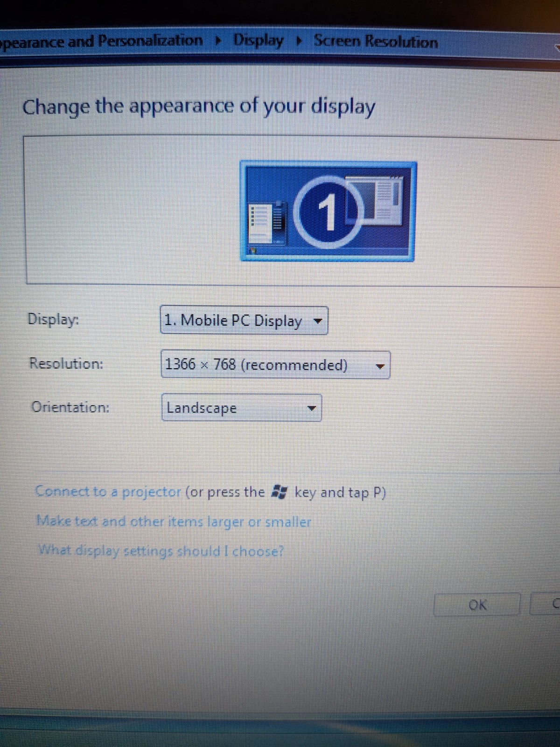Confirm changes with the OK button

click(477, 605)
